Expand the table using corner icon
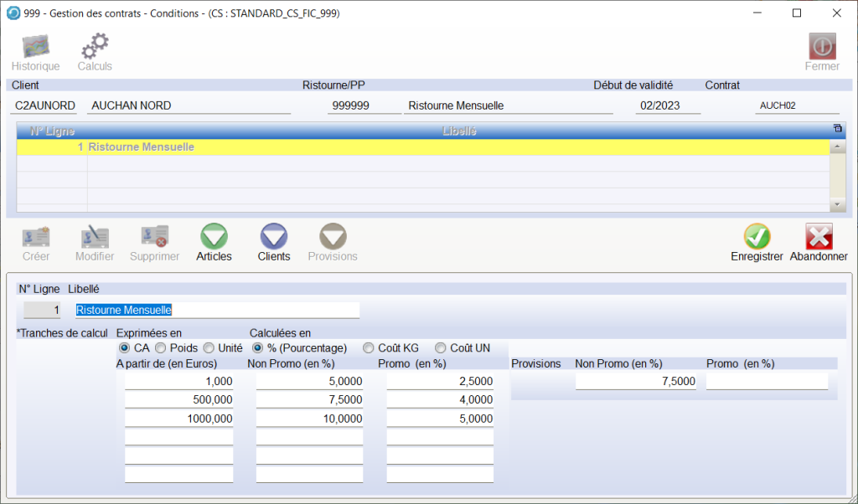Image resolution: width=858 pixels, height=504 pixels. coord(837,128)
